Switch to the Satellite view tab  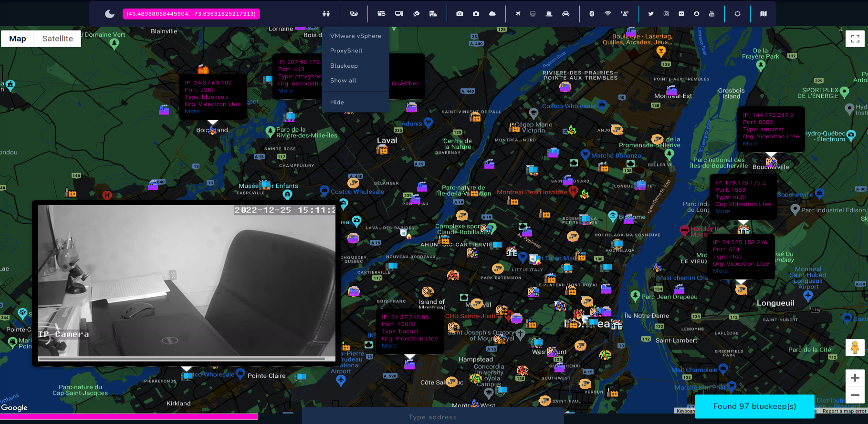click(x=58, y=39)
